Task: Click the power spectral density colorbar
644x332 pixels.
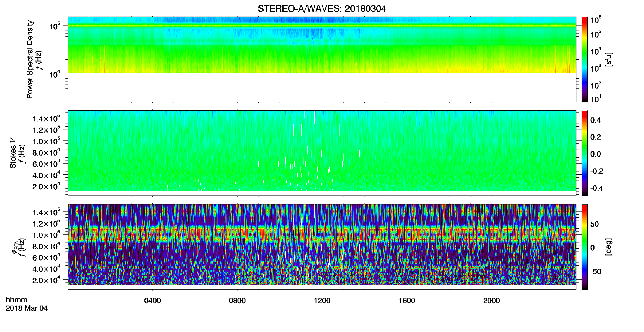Action: click(585, 59)
